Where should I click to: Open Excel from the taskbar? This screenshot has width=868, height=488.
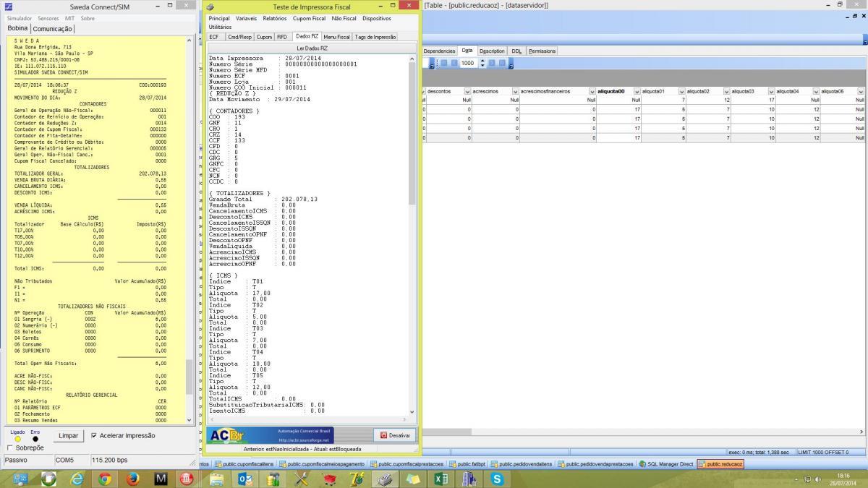coord(441,478)
